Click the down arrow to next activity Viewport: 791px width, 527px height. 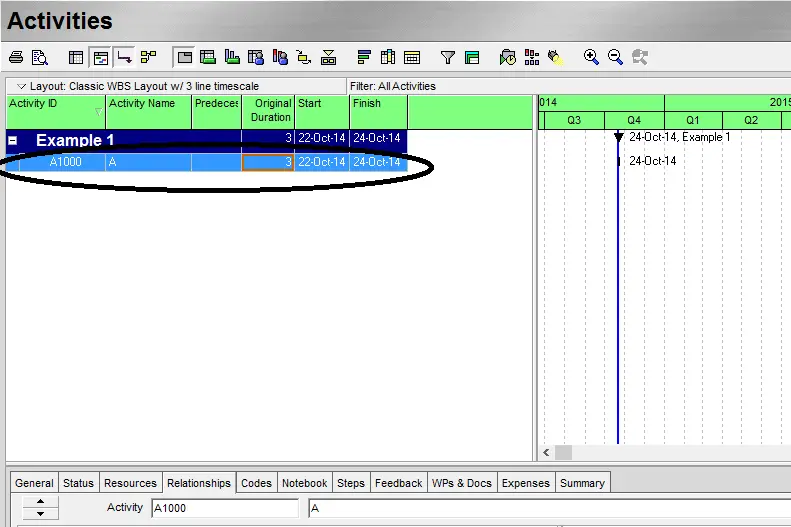click(x=40, y=513)
